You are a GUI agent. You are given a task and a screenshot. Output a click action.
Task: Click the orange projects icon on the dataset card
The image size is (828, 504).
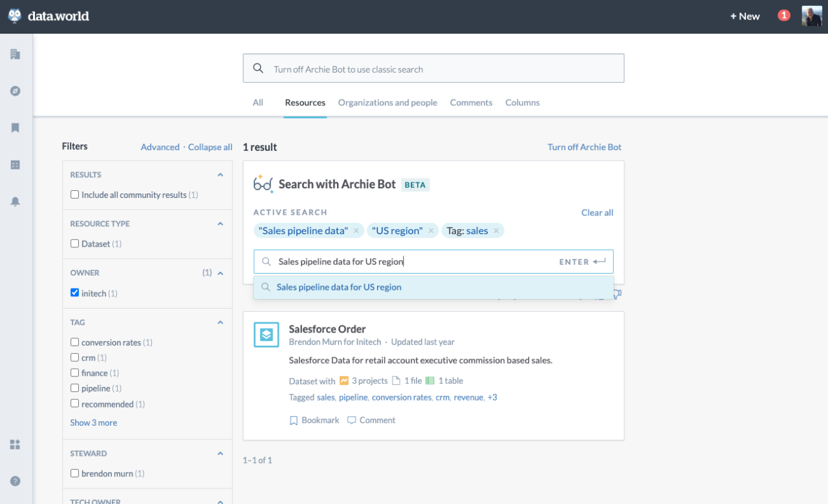click(344, 381)
